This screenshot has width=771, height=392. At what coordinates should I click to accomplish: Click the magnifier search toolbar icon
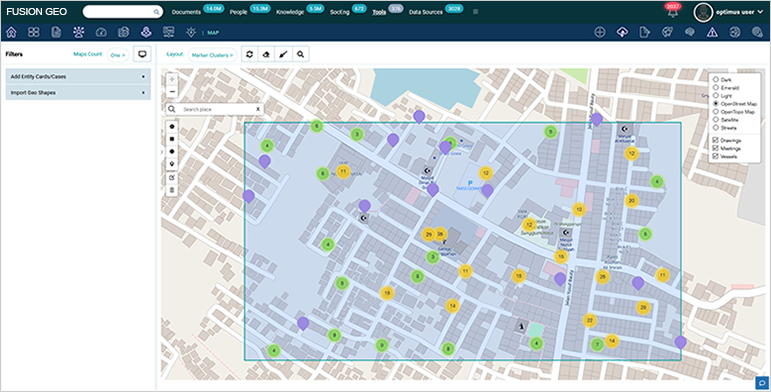[300, 55]
